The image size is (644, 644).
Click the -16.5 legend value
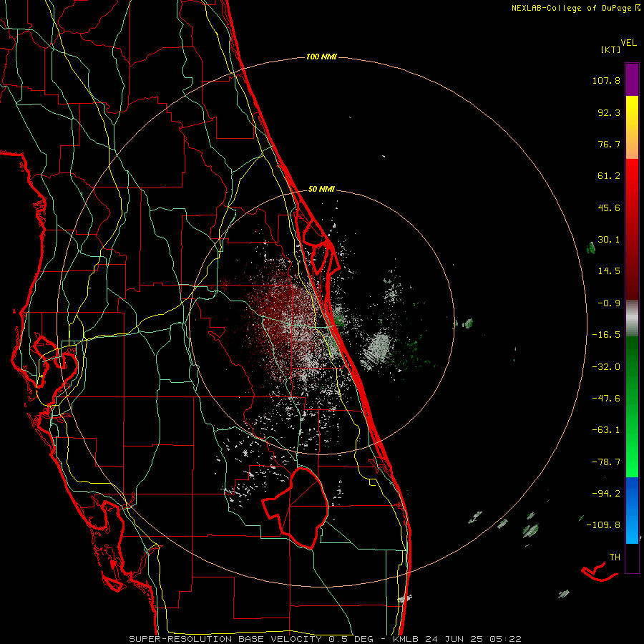click(x=606, y=335)
